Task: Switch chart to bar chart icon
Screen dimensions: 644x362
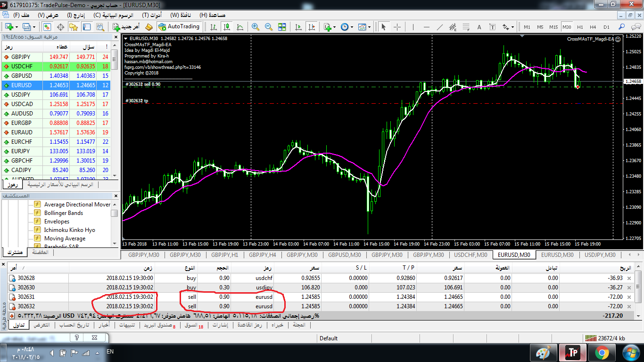Action: 214,27
